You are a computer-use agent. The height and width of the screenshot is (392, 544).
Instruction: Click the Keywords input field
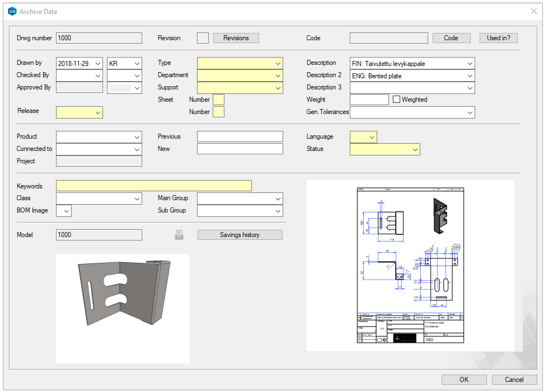click(x=154, y=186)
